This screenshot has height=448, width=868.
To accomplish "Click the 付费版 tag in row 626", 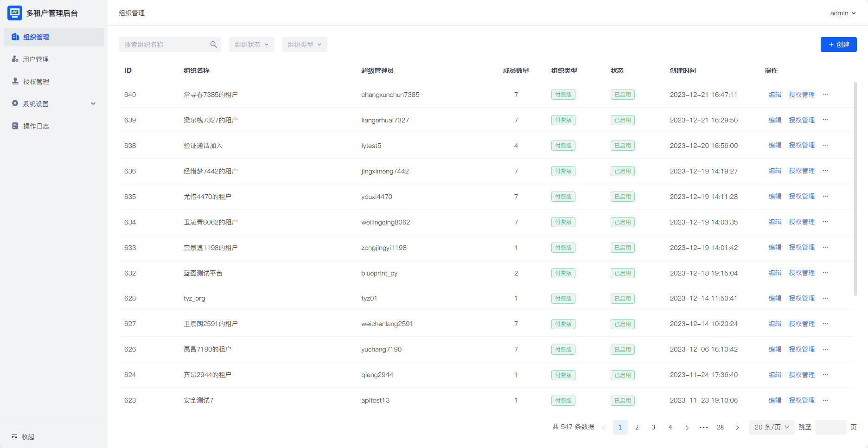I will tap(563, 350).
